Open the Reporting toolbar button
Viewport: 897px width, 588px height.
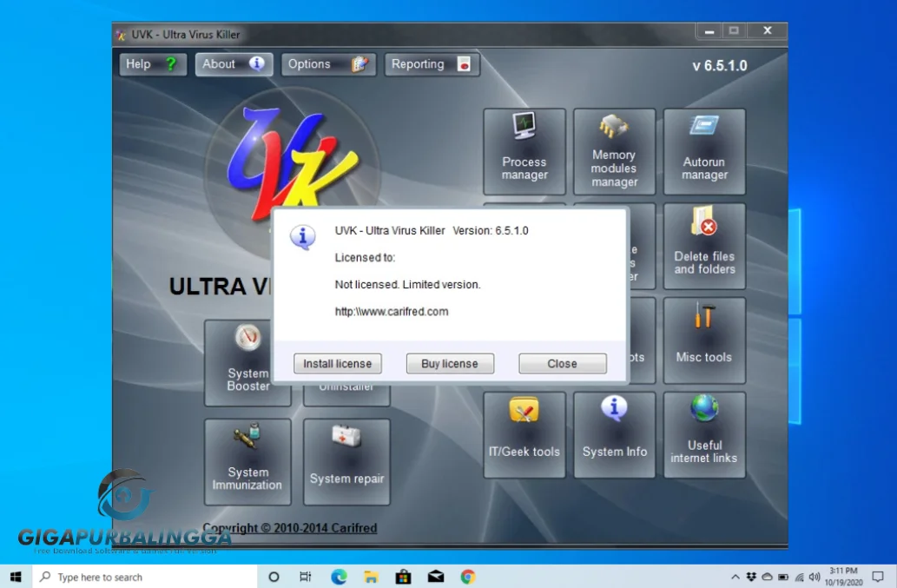coord(432,64)
